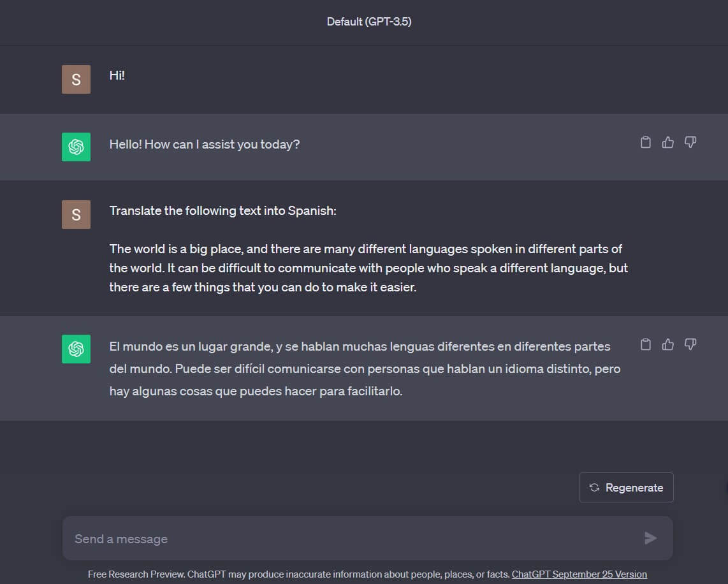This screenshot has width=728, height=584.
Task: Give thumbs down to the Spanish translation
Action: [x=690, y=344]
